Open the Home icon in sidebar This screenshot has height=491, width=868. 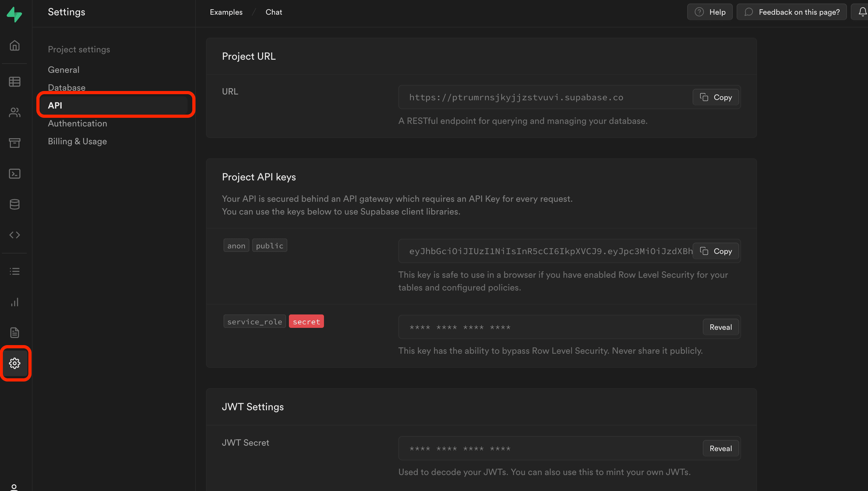click(x=14, y=45)
